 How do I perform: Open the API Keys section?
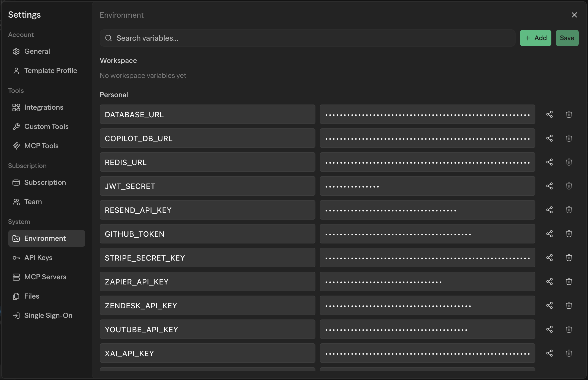tap(38, 258)
